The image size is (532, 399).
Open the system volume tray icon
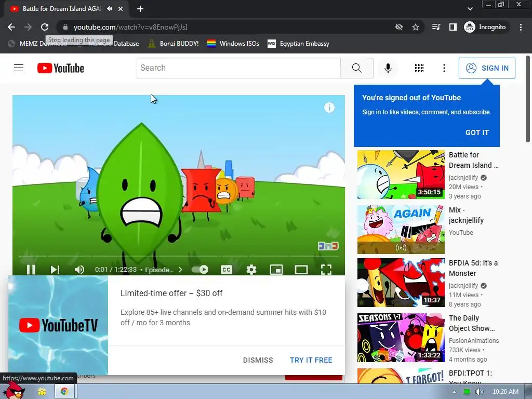pos(479,392)
